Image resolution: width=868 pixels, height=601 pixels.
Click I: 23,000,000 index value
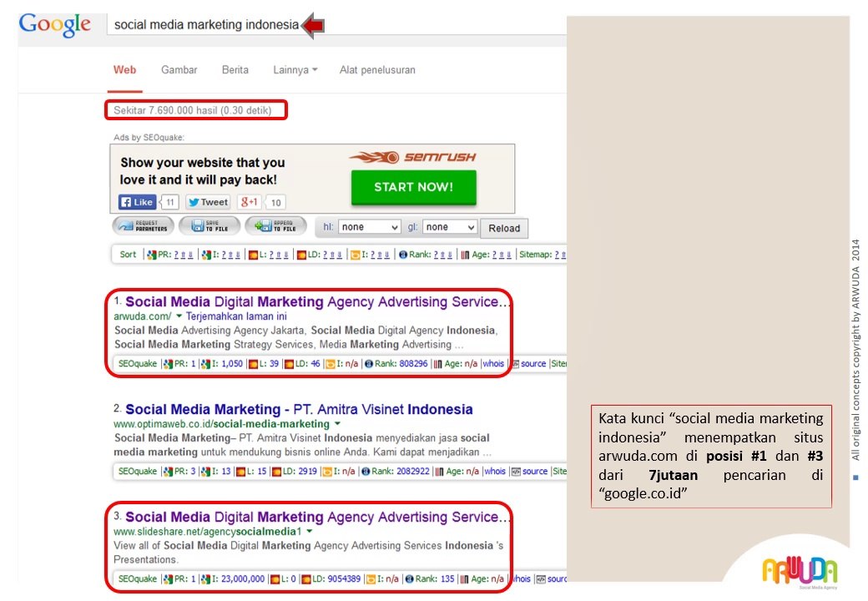pyautogui.click(x=238, y=578)
